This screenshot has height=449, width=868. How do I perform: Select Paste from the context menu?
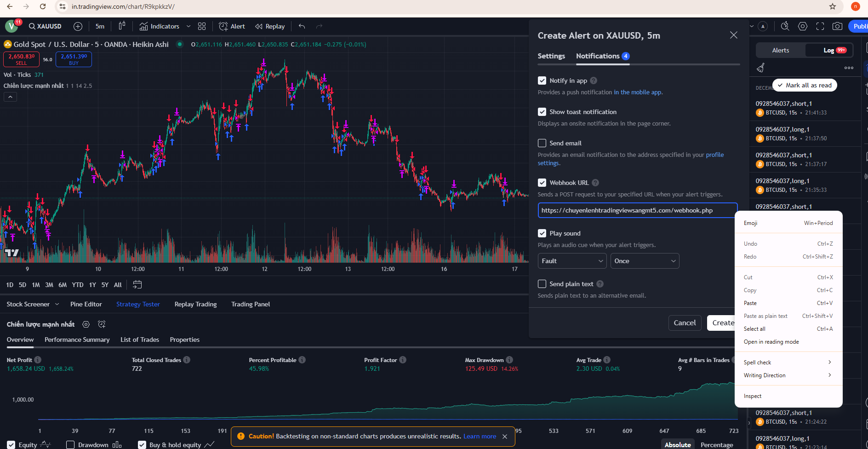(750, 303)
